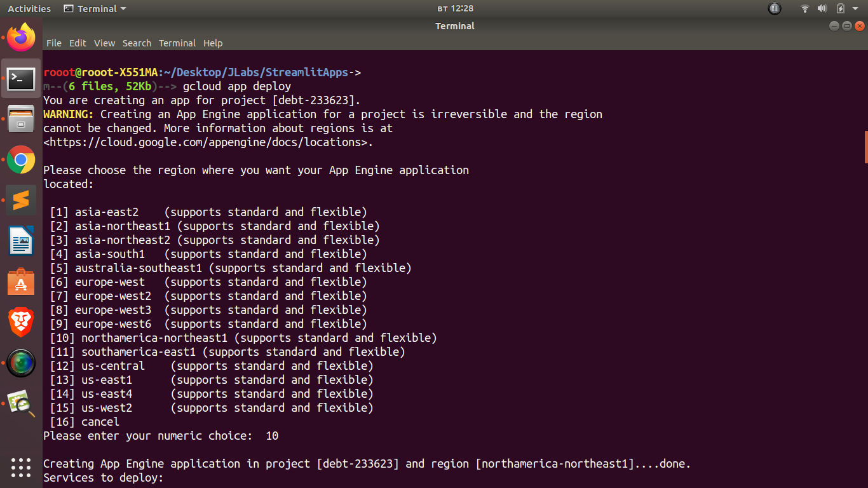Image resolution: width=868 pixels, height=488 pixels.
Task: Open the image magnifier app in dock
Action: click(x=21, y=403)
